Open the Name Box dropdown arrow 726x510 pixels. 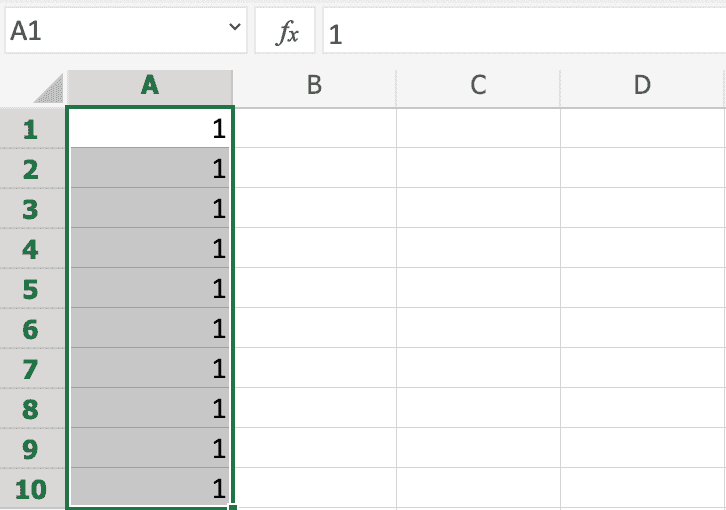(x=236, y=30)
